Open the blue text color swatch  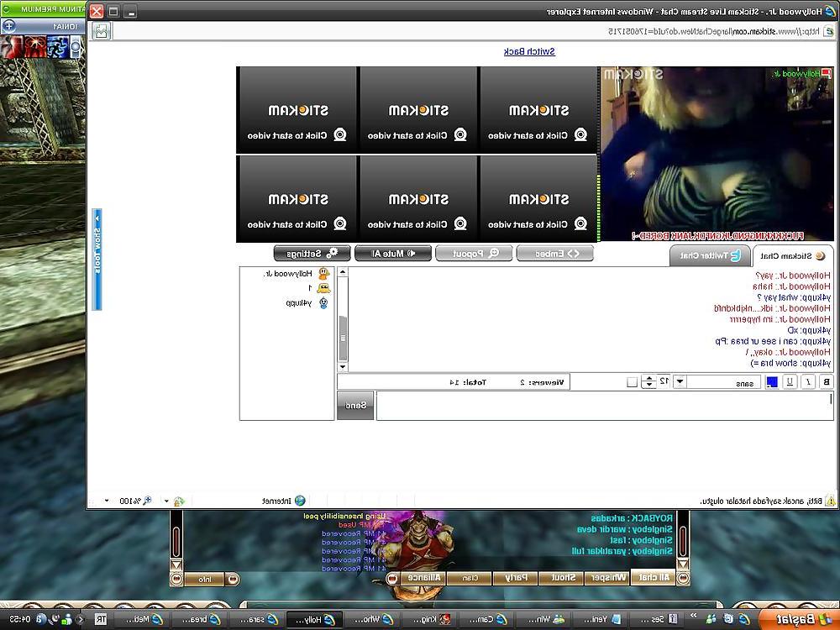click(x=771, y=382)
